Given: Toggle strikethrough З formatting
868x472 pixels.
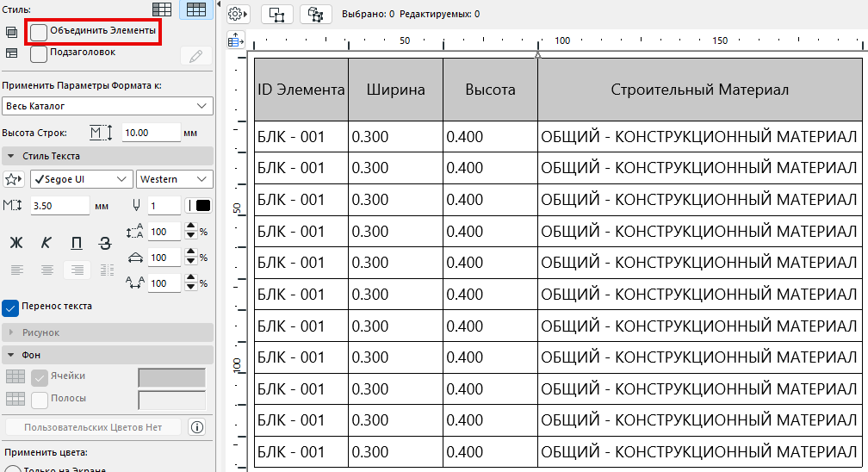Looking at the screenshot, I should pyautogui.click(x=105, y=243).
